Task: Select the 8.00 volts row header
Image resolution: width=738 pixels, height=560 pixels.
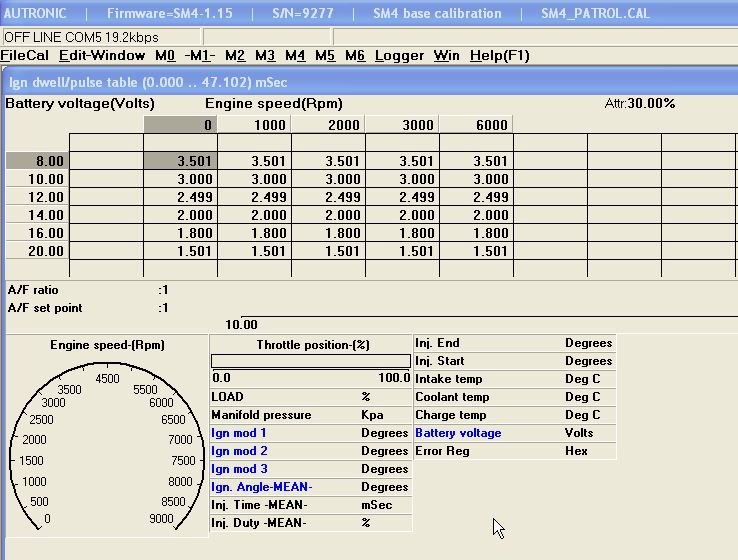Action: (x=37, y=161)
